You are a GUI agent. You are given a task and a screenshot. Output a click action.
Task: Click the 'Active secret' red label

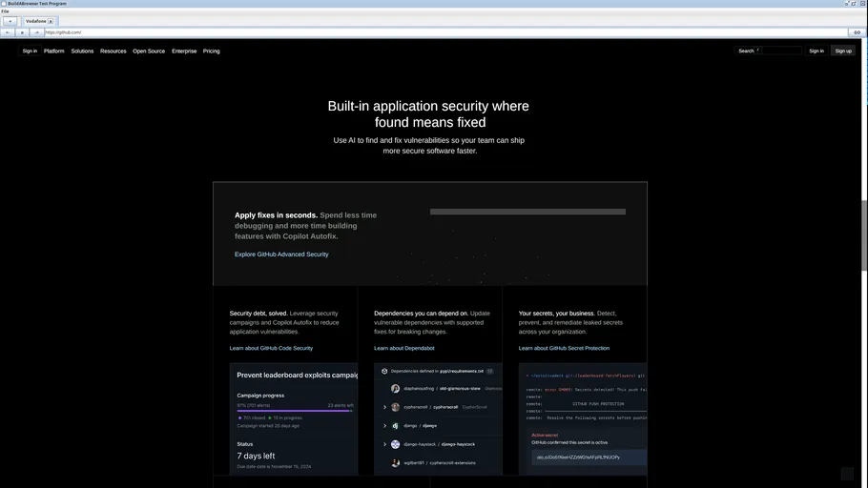click(545, 436)
